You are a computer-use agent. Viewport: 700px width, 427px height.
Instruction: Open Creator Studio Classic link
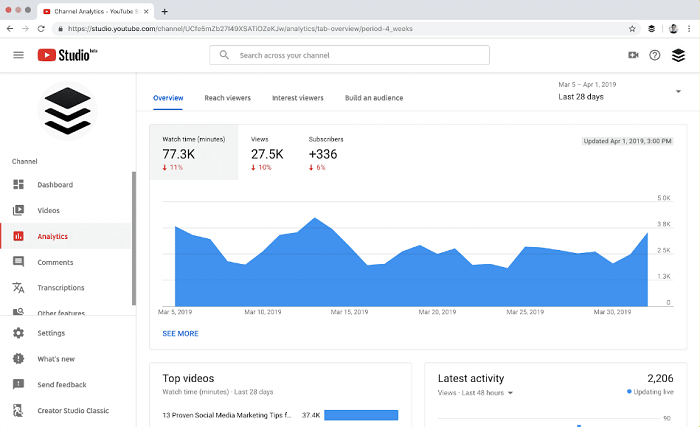(x=73, y=410)
